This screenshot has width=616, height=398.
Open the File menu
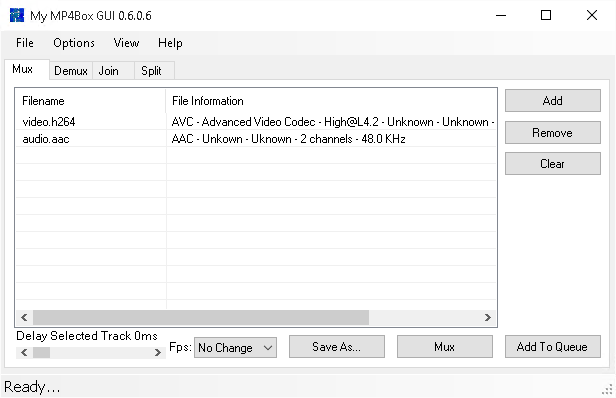coord(25,43)
